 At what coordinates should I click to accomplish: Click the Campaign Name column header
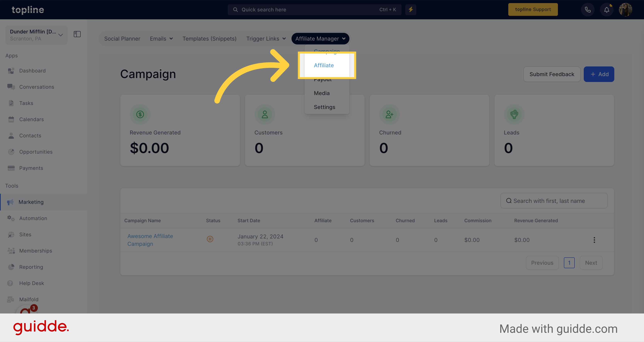[x=142, y=221]
